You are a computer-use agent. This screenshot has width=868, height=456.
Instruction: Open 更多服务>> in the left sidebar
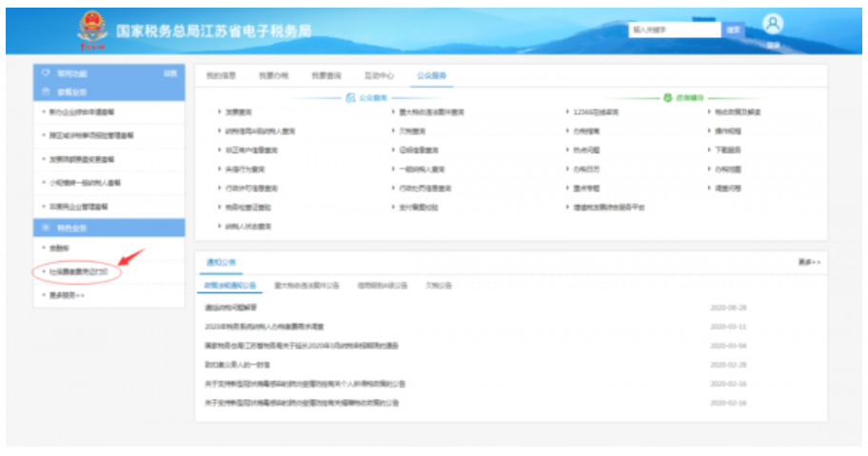[67, 295]
